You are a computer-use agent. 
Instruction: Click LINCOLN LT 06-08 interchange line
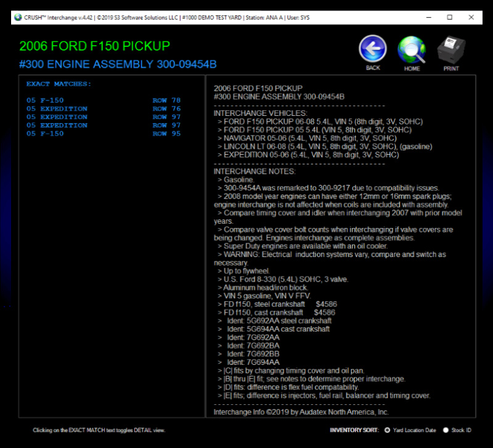(325, 147)
